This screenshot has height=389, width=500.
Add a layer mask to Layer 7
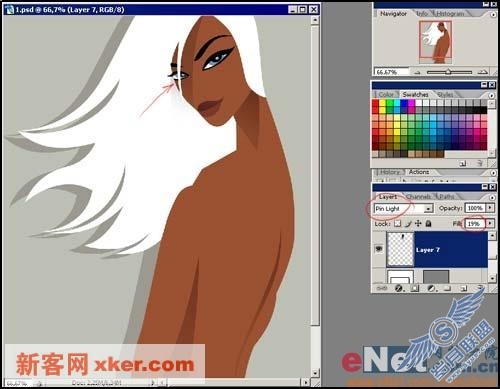pyautogui.click(x=415, y=288)
